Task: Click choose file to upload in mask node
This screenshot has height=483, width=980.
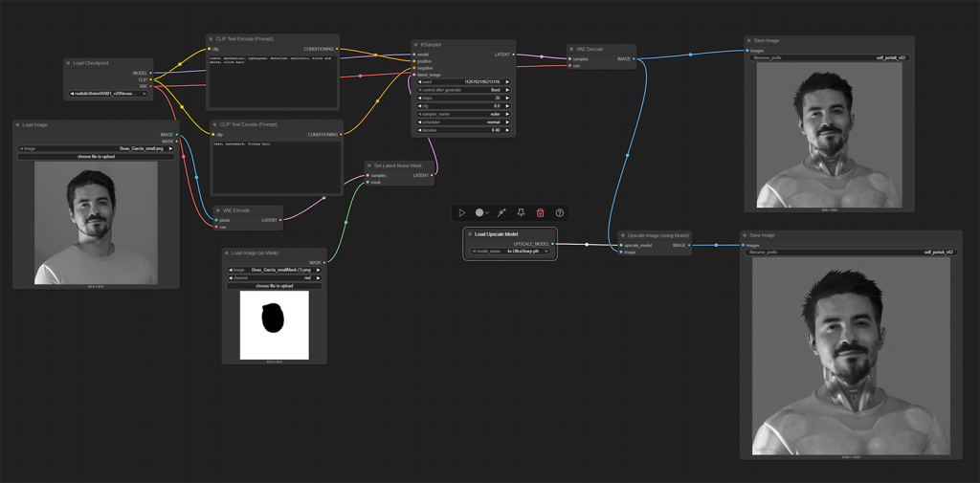Action: click(274, 286)
